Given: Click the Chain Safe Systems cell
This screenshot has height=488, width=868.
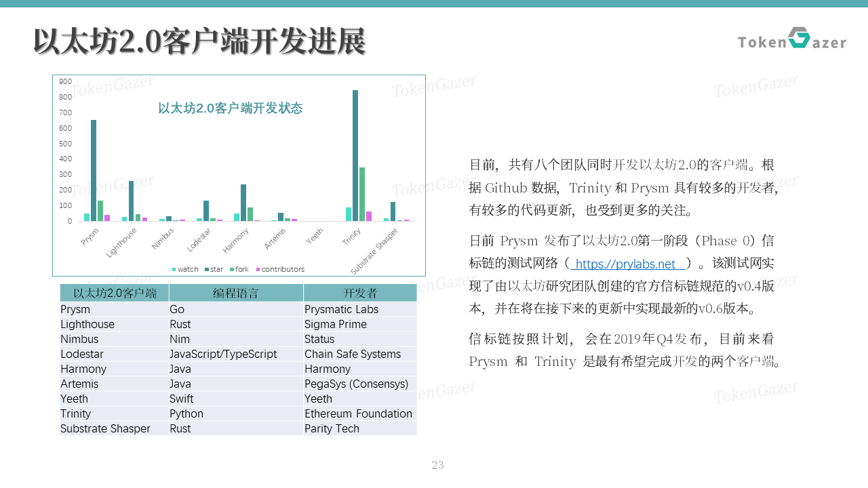Looking at the screenshot, I should point(360,354).
